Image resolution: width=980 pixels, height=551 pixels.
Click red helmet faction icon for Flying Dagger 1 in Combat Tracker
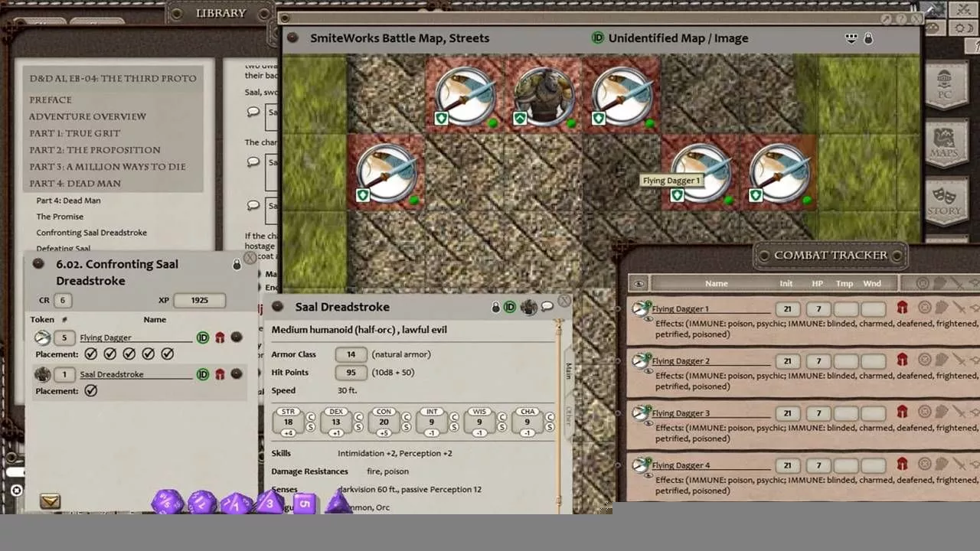click(x=902, y=308)
